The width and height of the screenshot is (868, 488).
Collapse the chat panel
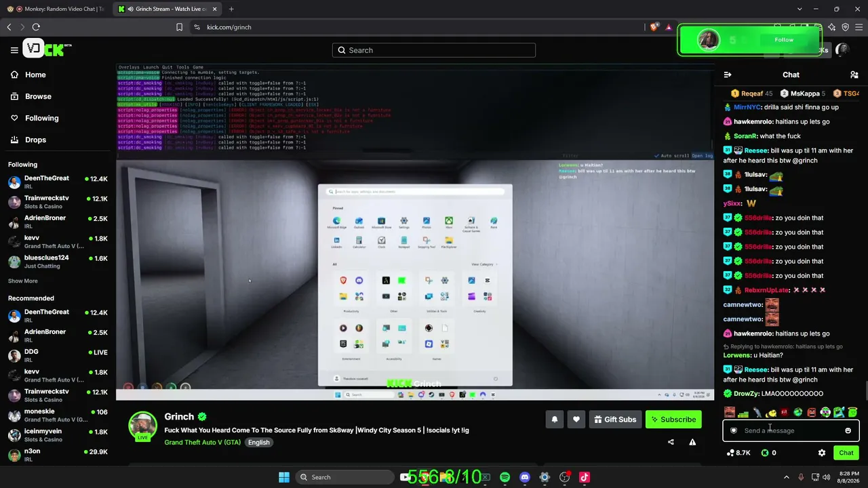point(728,75)
